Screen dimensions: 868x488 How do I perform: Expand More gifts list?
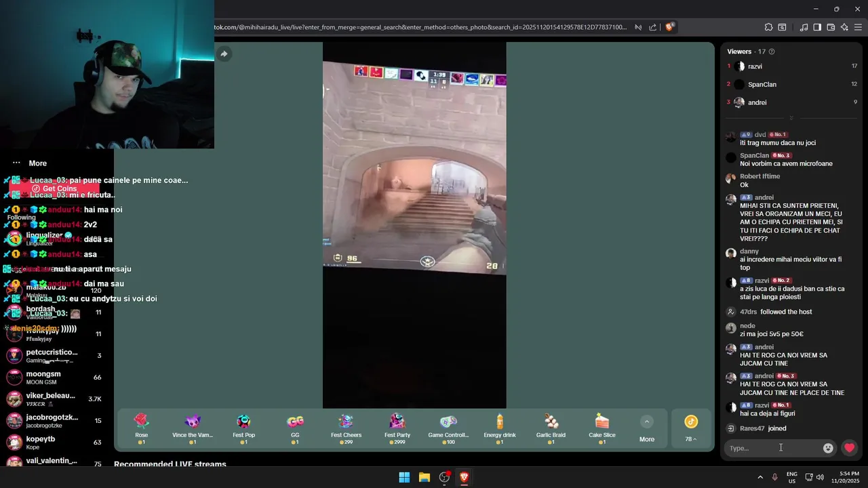point(647,429)
